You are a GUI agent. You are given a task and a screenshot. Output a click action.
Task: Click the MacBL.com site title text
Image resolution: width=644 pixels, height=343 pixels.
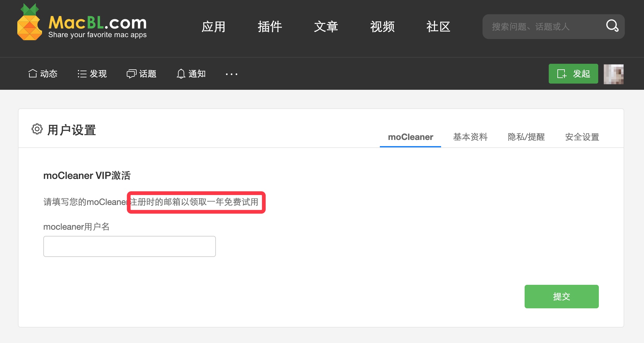click(97, 22)
